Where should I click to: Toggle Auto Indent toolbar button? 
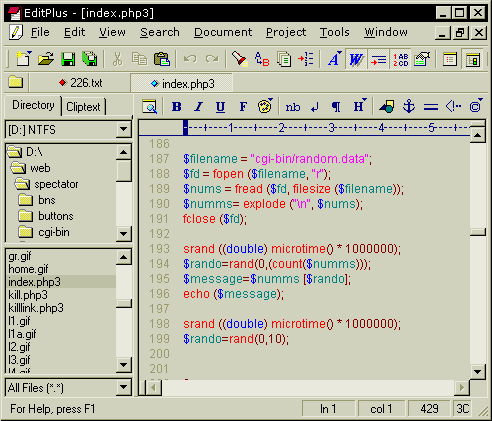coord(378,59)
